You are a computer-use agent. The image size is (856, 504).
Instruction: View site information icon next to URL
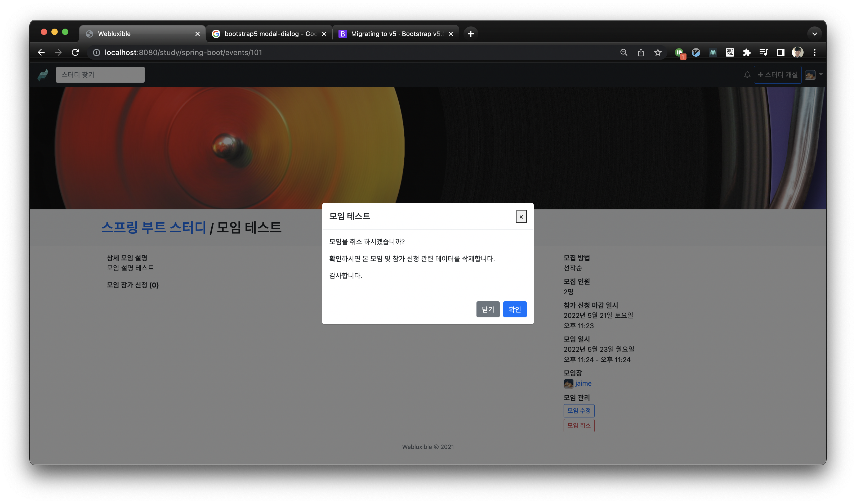[96, 52]
